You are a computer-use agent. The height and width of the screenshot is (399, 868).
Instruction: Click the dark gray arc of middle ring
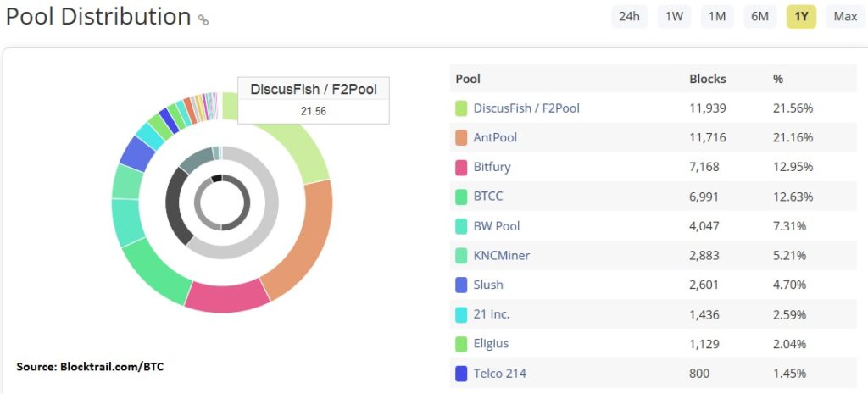[x=175, y=208]
